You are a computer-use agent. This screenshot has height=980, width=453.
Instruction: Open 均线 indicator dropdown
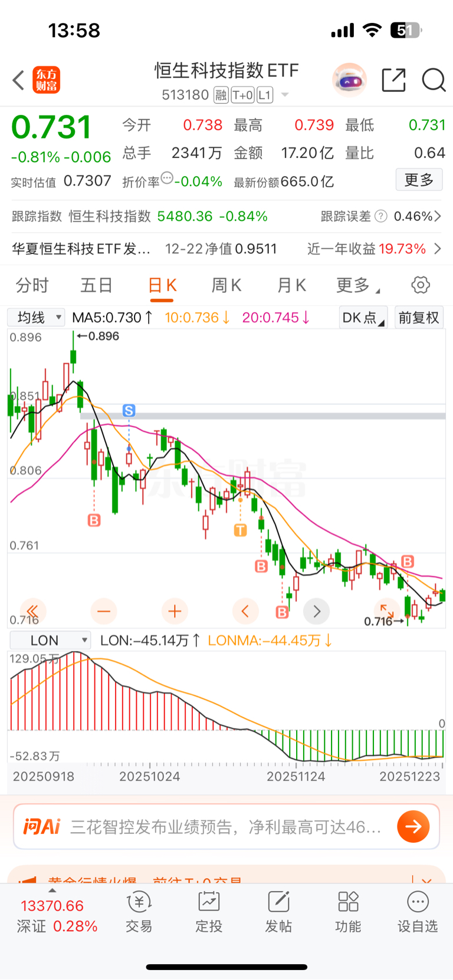click(36, 318)
